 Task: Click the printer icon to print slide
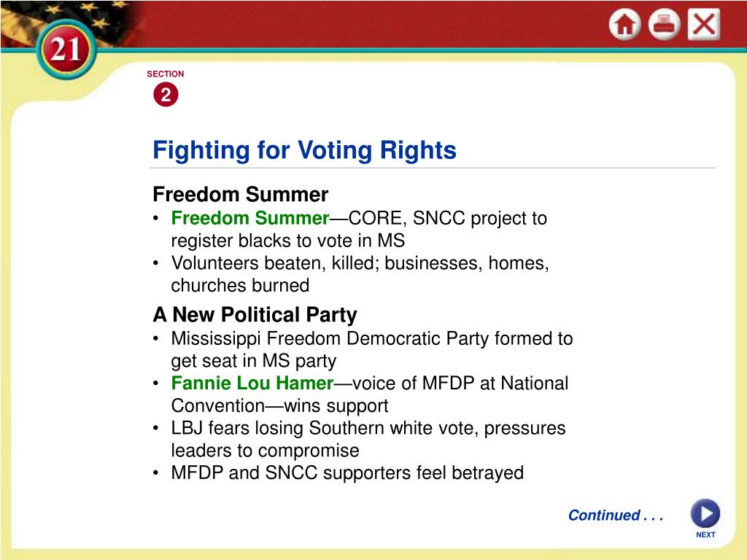(x=664, y=24)
